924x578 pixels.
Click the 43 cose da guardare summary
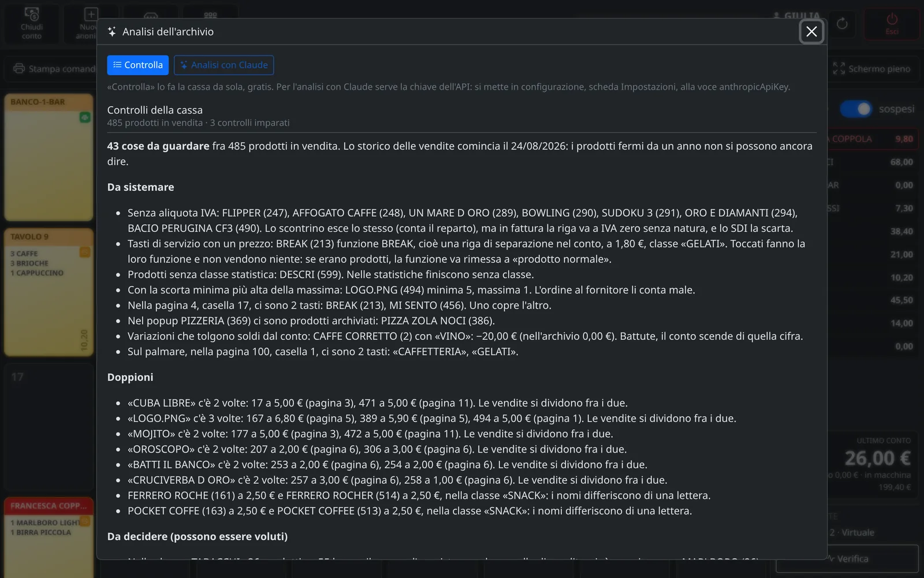coord(158,146)
